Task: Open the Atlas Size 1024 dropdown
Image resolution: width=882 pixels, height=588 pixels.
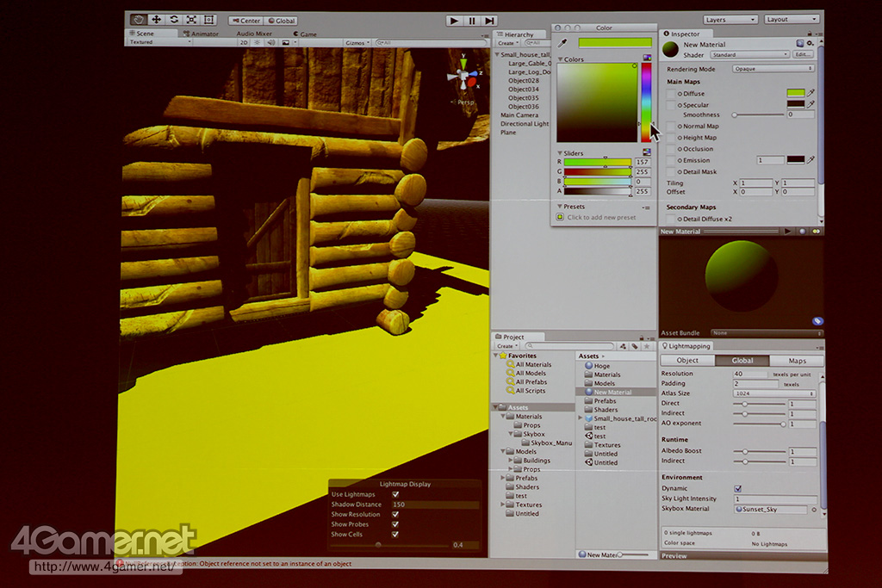Action: pos(774,393)
